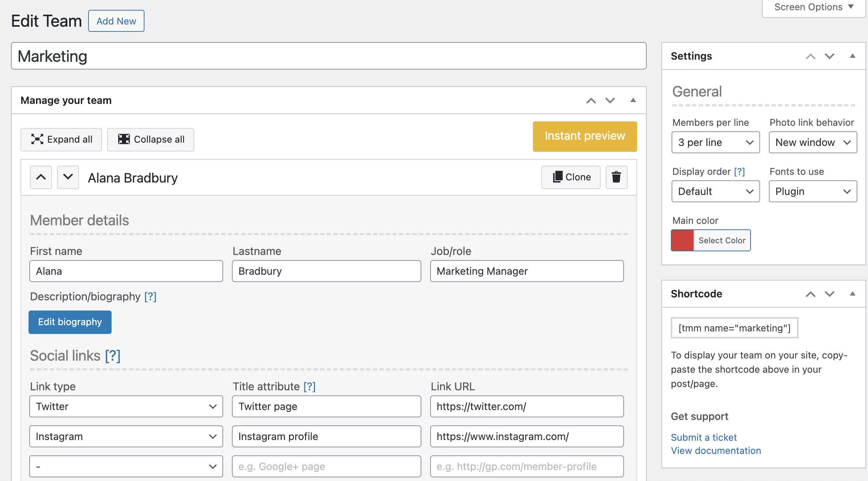Move the Settings panel down
868x481 pixels.
click(830, 56)
